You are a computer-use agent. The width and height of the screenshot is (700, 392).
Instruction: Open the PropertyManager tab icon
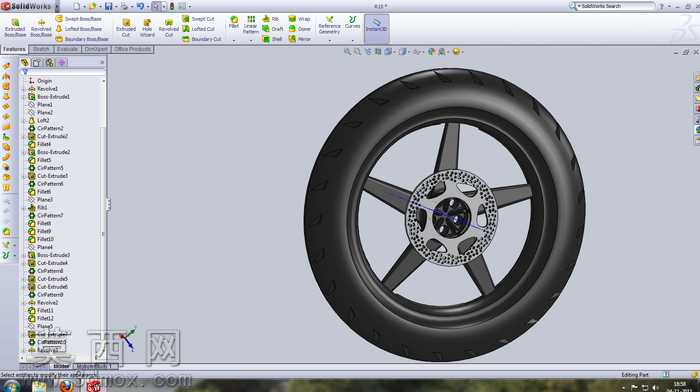click(37, 63)
